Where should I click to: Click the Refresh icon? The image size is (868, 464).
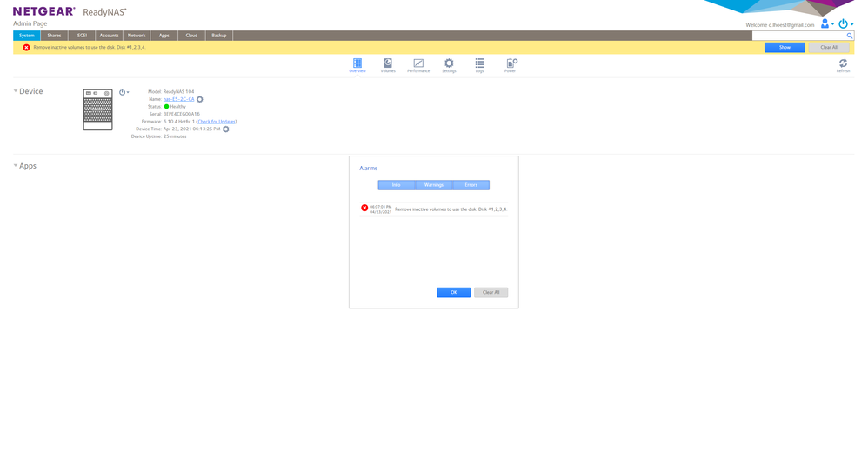click(843, 65)
